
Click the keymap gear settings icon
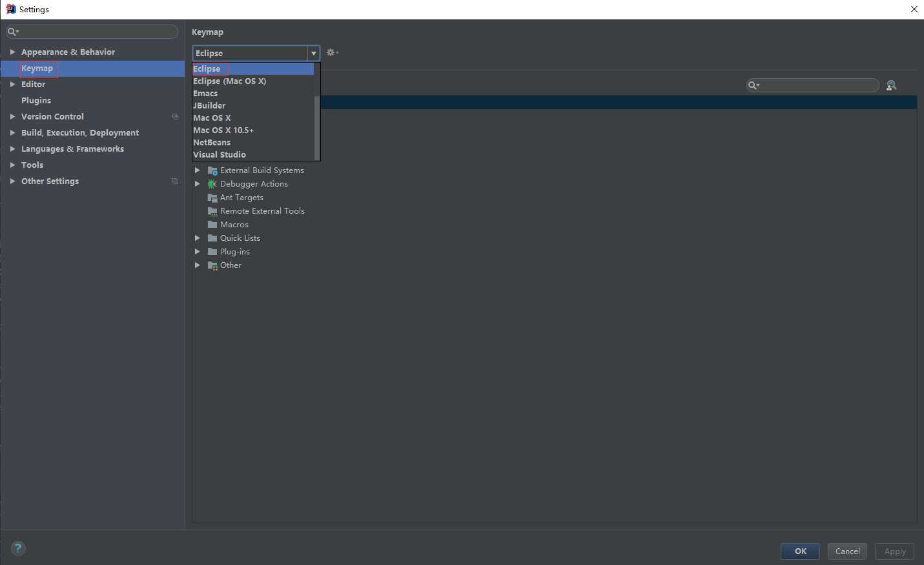click(x=332, y=52)
